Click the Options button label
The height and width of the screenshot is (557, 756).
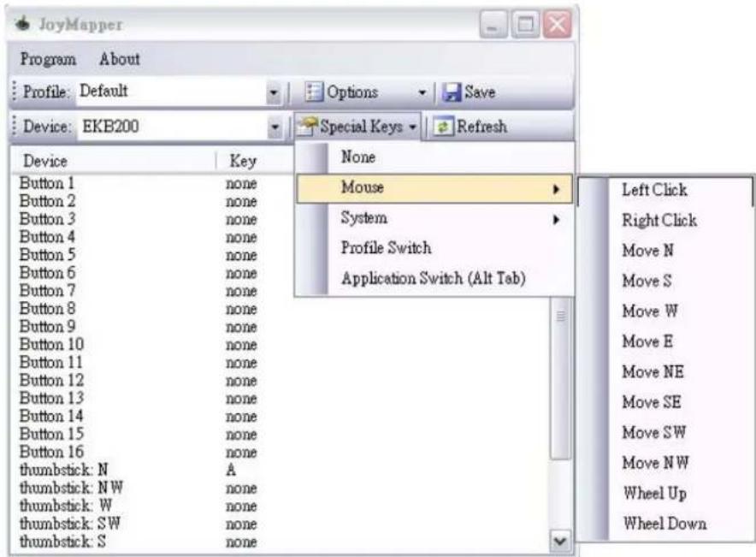pyautogui.click(x=352, y=92)
